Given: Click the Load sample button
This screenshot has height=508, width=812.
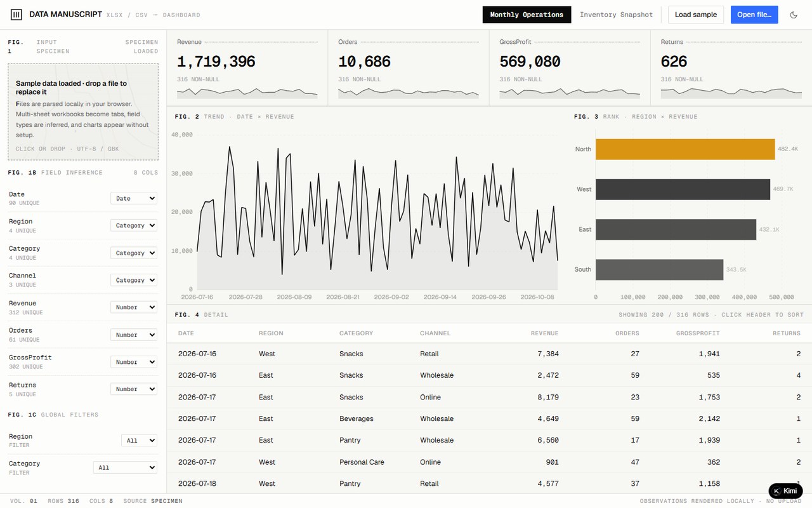Looking at the screenshot, I should tap(696, 15).
